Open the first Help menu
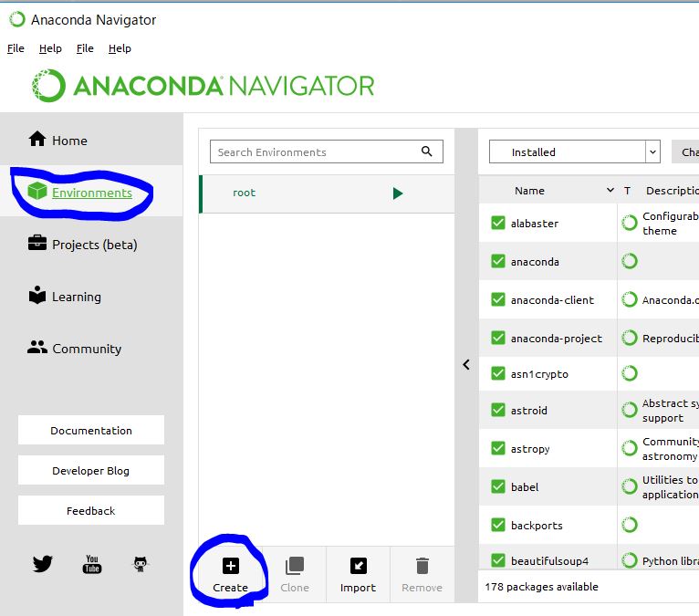Image resolution: width=699 pixels, height=616 pixels. click(x=50, y=48)
